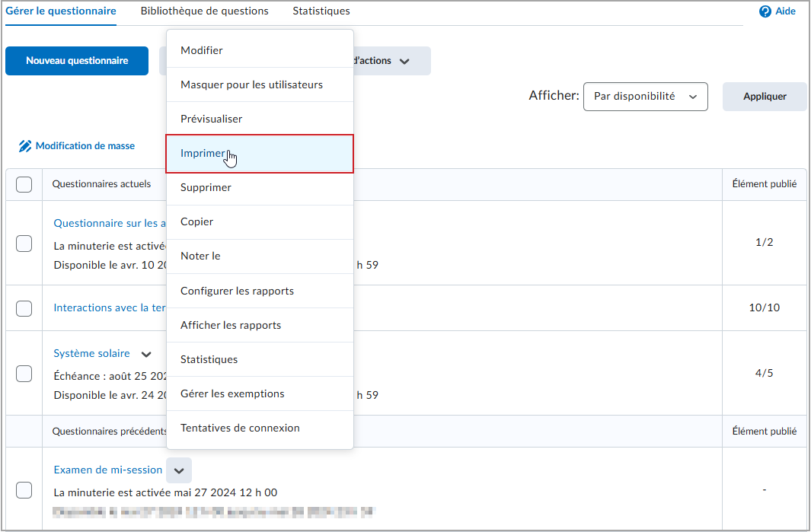811x532 pixels.
Task: Select Tentatives de connexion
Action: [x=260, y=428]
